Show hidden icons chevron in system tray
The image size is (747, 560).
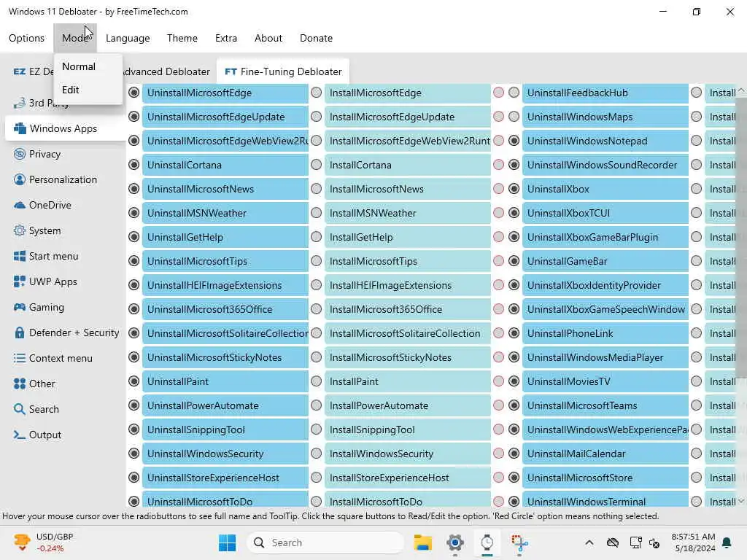click(589, 542)
